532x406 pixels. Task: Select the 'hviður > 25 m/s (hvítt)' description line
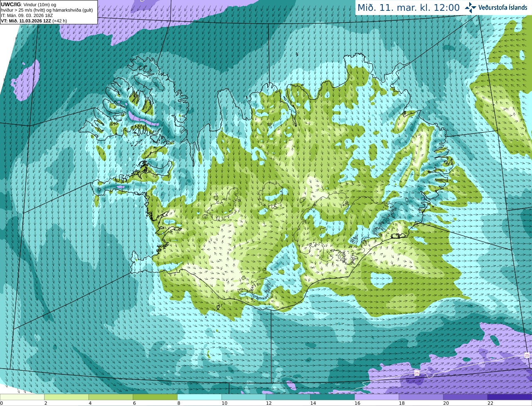click(x=47, y=10)
